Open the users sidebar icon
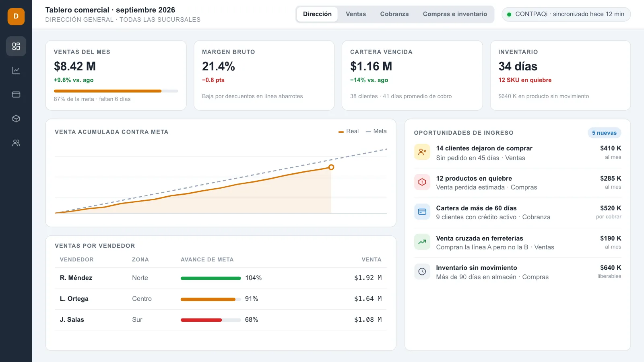This screenshot has height=362, width=644. [16, 143]
